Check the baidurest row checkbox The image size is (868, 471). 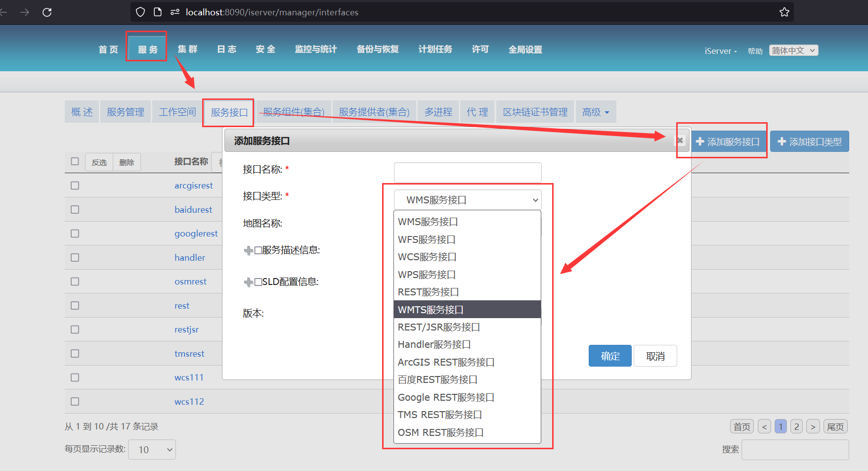click(75, 210)
